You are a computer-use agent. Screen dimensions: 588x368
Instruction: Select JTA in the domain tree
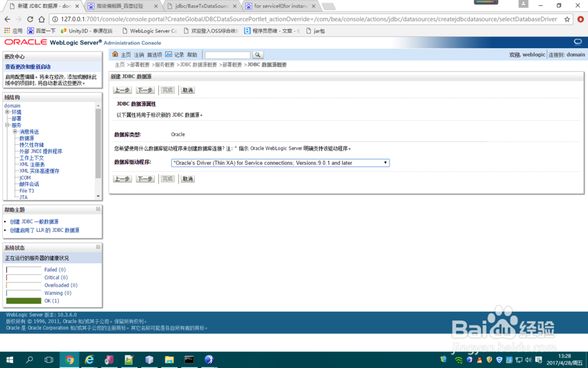tap(24, 197)
